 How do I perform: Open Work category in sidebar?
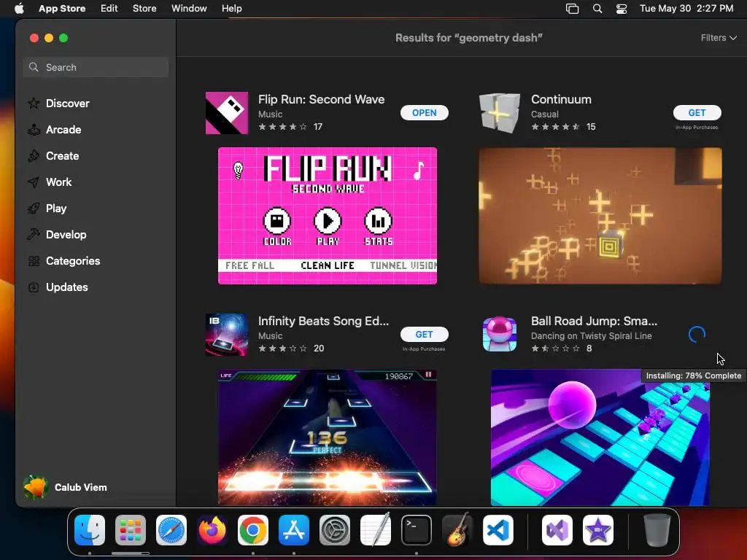(58, 182)
